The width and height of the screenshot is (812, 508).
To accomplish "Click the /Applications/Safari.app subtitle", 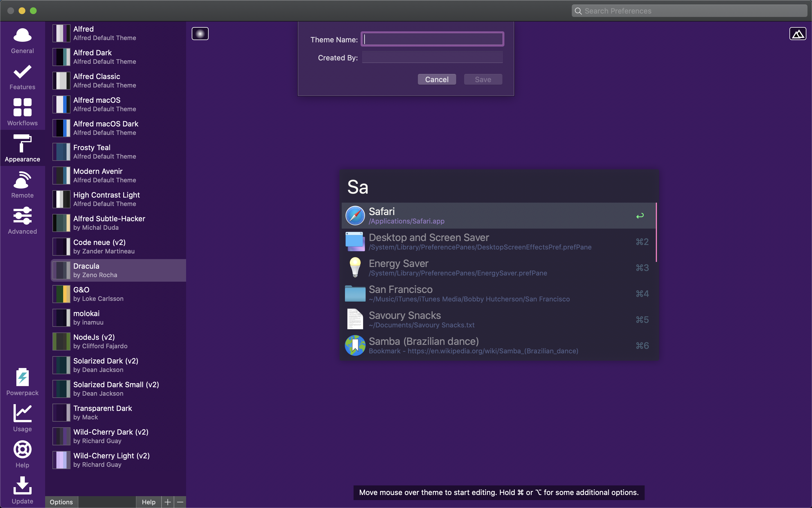I will (x=407, y=221).
